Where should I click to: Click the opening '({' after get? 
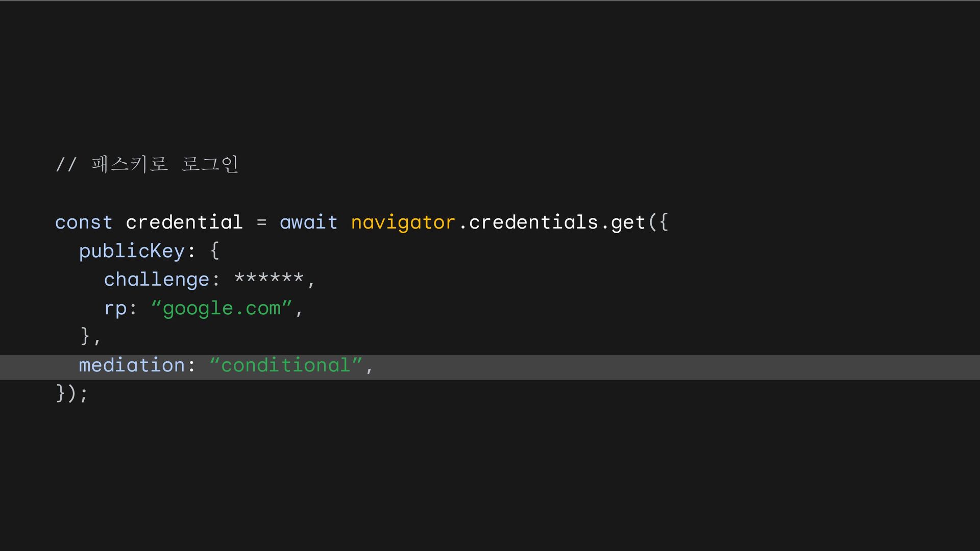[658, 222]
